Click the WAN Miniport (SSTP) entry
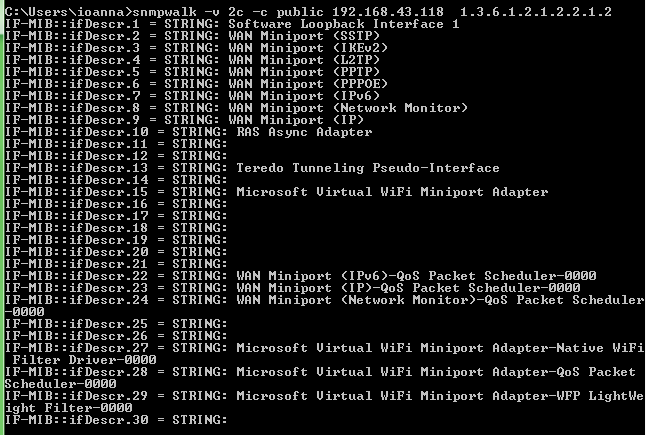The height and width of the screenshot is (435, 646). (x=304, y=36)
